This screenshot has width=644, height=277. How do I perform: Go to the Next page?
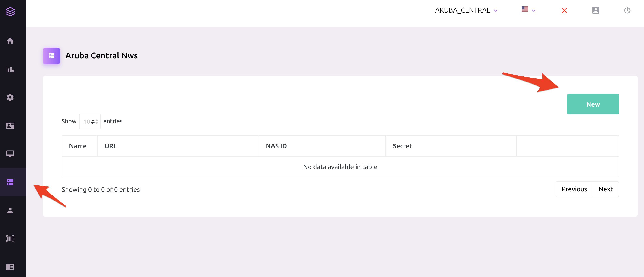(606, 189)
